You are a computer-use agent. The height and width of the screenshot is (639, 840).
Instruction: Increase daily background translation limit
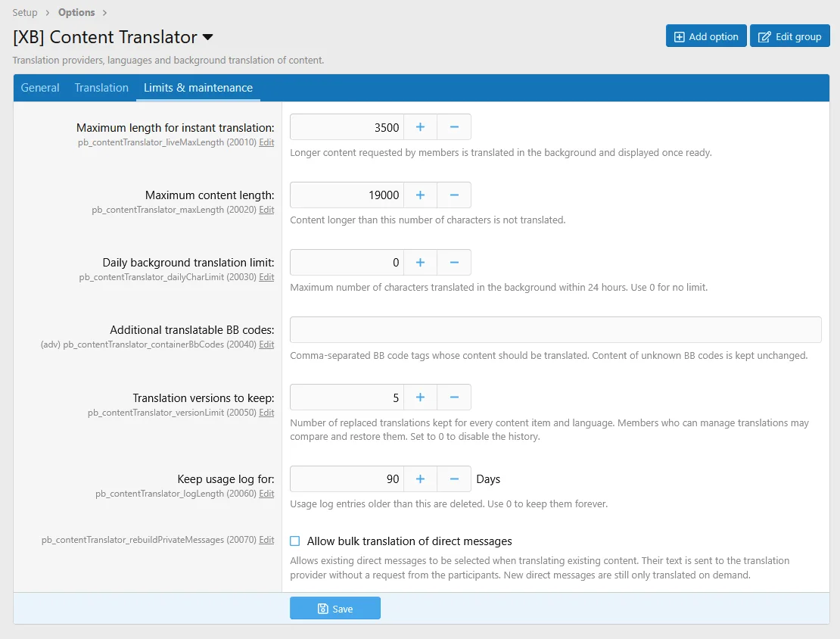point(421,262)
